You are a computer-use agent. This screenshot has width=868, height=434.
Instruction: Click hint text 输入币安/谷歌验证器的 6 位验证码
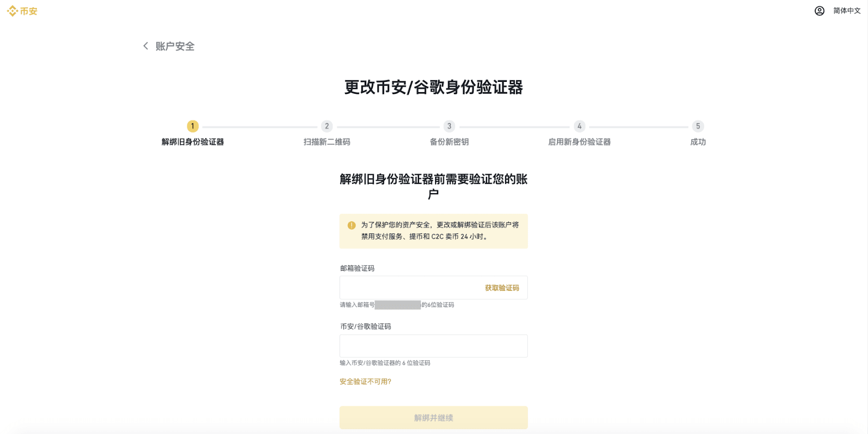coord(385,363)
